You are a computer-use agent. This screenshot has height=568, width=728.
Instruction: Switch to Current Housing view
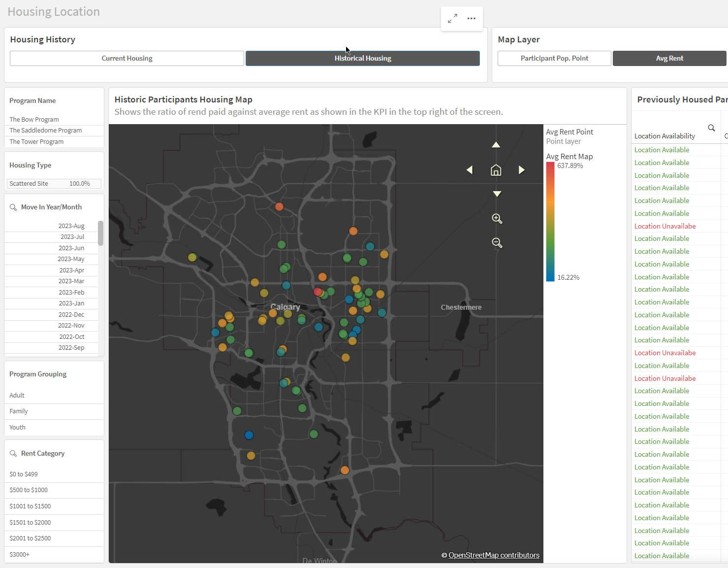[x=127, y=58]
